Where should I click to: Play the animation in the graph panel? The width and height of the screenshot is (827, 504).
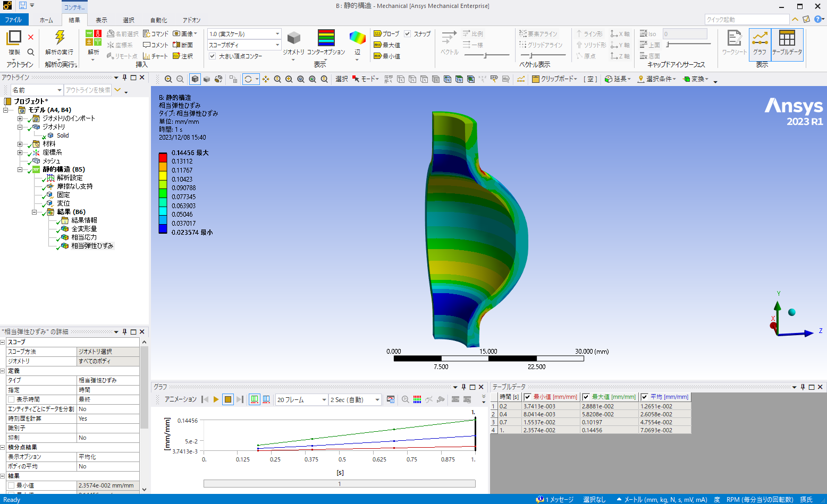point(216,399)
